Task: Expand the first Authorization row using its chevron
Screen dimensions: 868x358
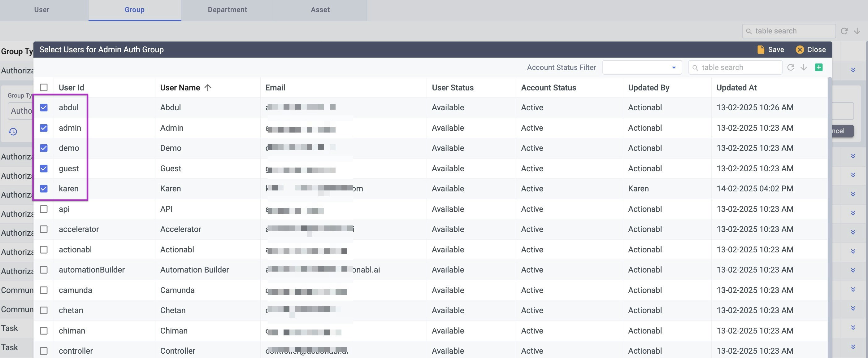Action: point(853,70)
